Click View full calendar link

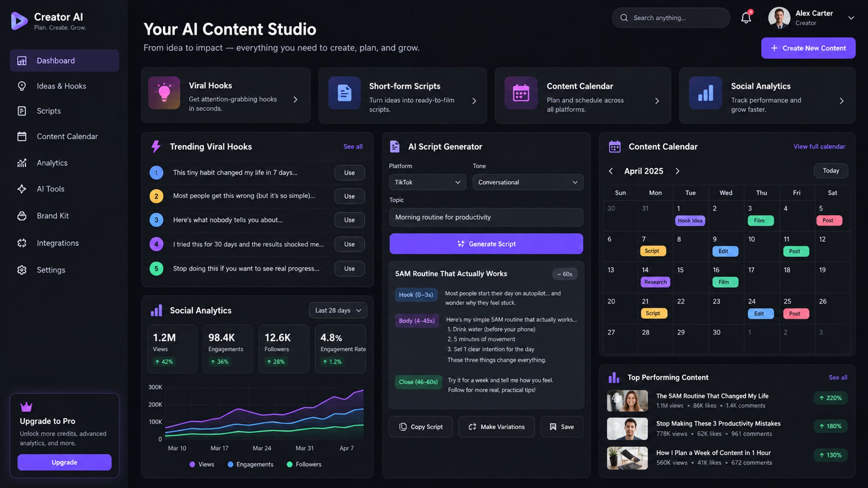click(819, 146)
